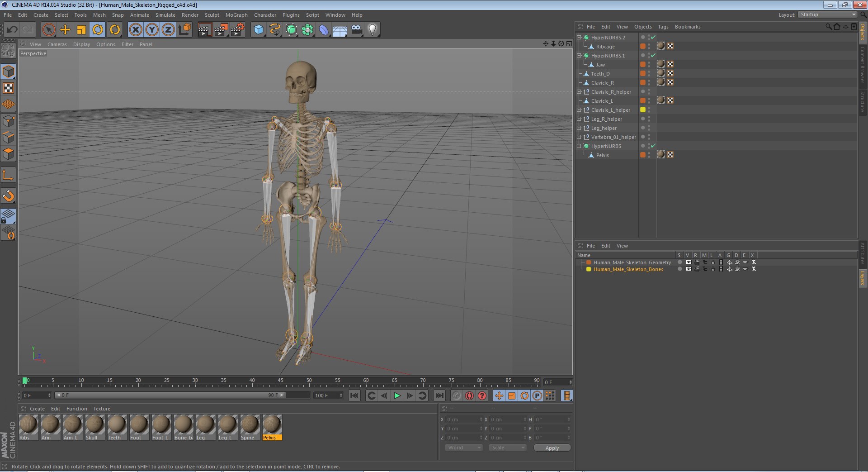Select the Scale tool

(81, 30)
